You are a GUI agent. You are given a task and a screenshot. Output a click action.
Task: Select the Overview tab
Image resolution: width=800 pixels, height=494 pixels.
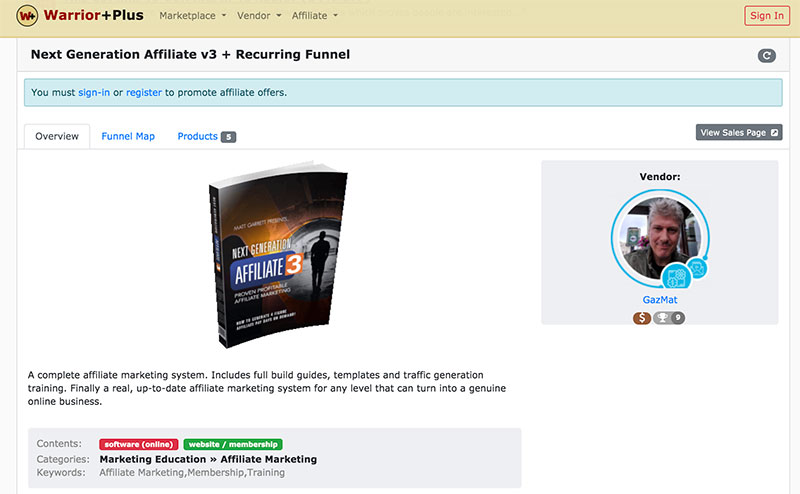pyautogui.click(x=57, y=136)
